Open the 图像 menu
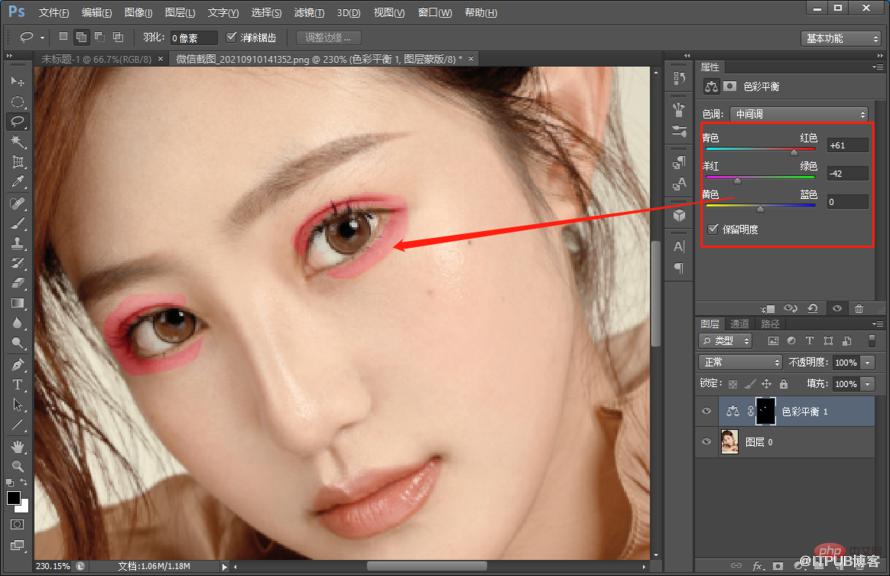Viewport: 890px width, 576px height. coord(138,12)
